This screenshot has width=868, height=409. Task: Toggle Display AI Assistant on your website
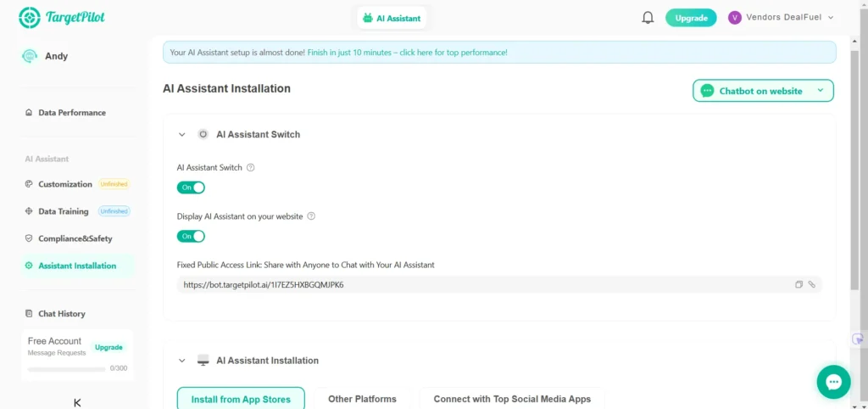point(191,236)
